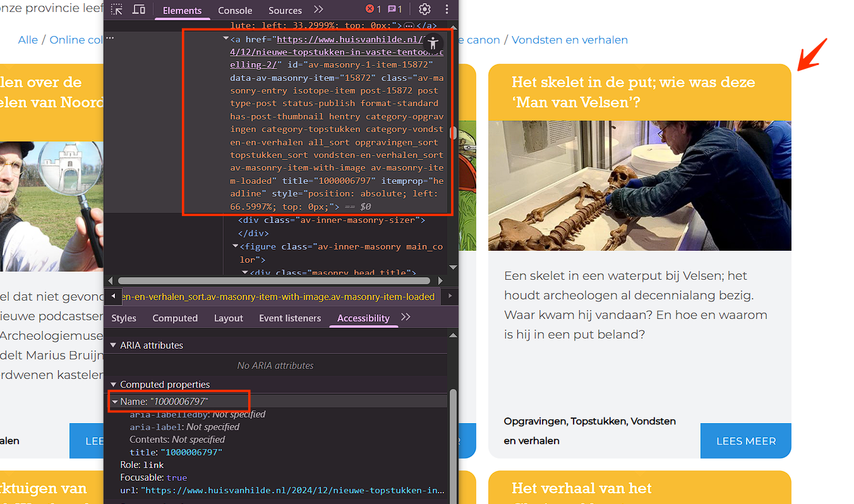Collapse the selected anchor element node

point(226,39)
